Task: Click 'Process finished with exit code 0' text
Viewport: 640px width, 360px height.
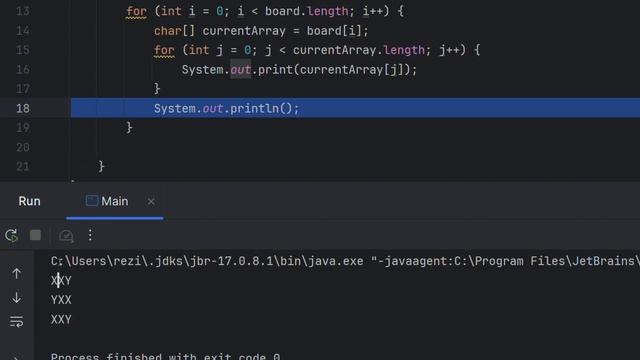Action: [165, 356]
